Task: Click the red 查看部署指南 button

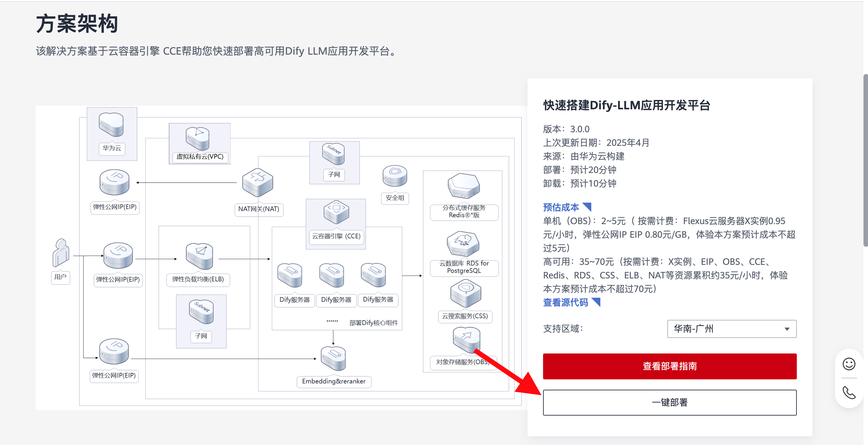Action: click(669, 366)
